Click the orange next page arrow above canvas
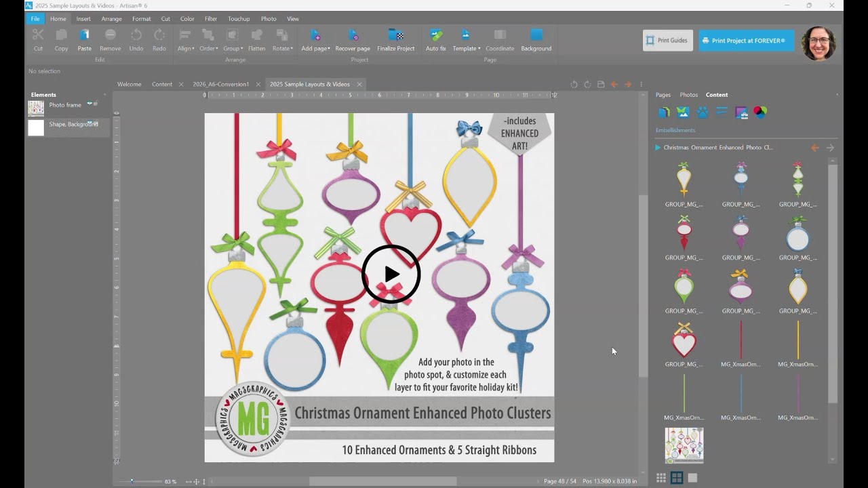The height and width of the screenshot is (488, 868). pos(628,85)
